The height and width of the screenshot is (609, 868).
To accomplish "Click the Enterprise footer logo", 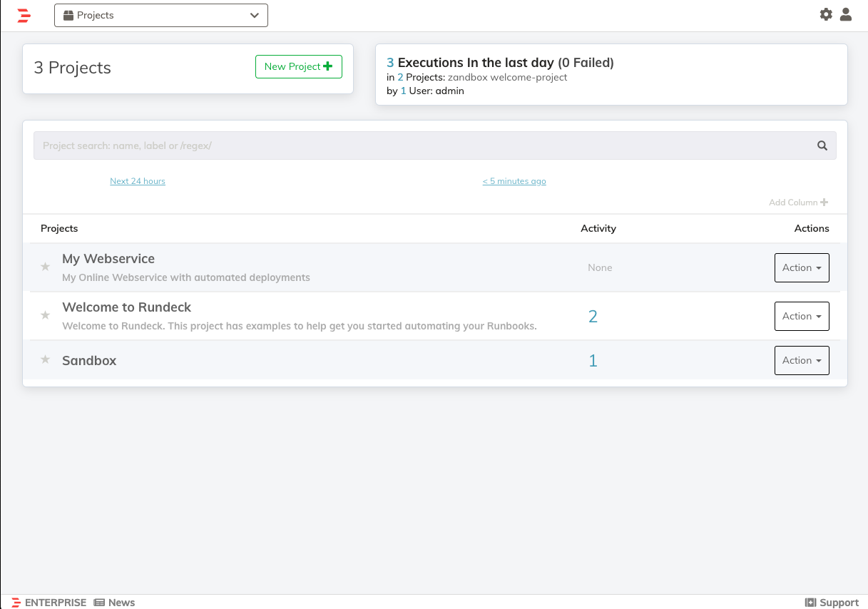I will click(x=49, y=603).
